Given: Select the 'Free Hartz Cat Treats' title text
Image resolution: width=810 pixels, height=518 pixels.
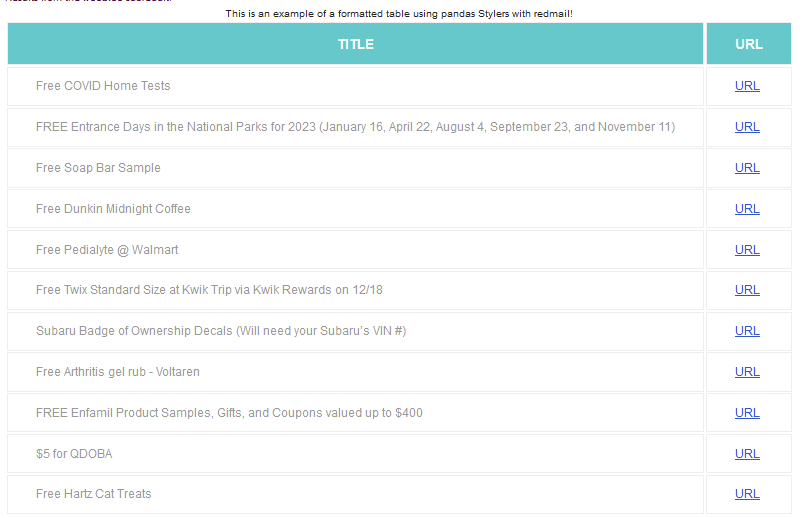Looking at the screenshot, I should (x=94, y=494).
